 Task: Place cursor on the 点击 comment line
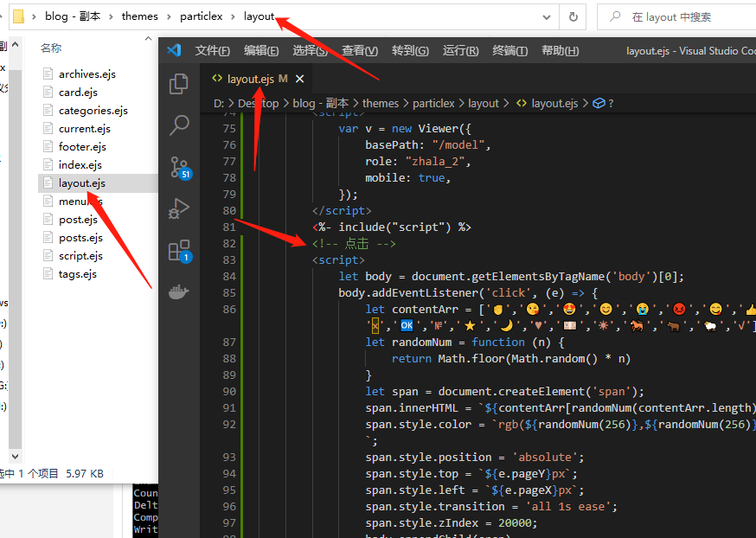pos(354,243)
